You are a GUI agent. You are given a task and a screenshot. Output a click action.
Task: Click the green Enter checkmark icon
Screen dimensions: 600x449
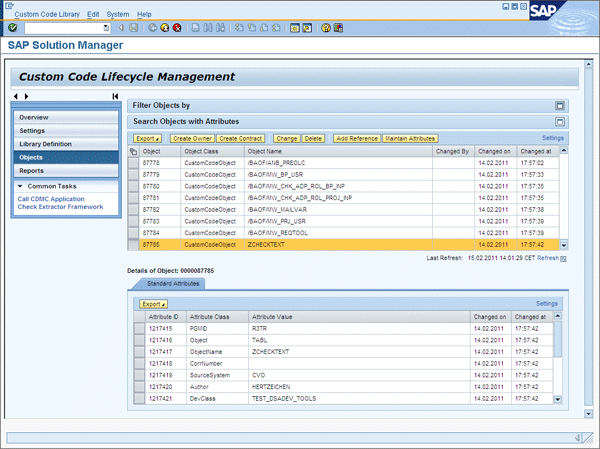click(13, 28)
